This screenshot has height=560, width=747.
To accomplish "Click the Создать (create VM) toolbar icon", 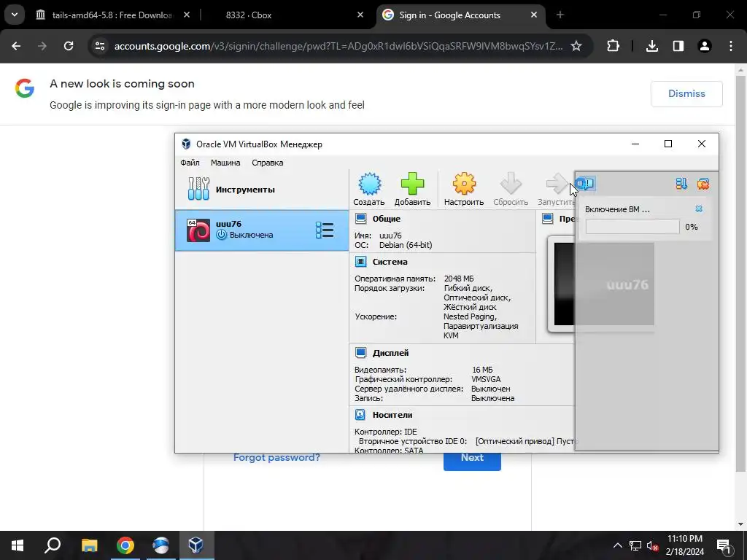I will point(369,184).
